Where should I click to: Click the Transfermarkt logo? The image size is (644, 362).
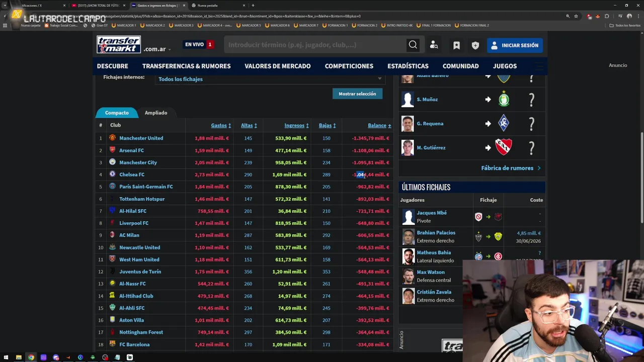coord(119,45)
